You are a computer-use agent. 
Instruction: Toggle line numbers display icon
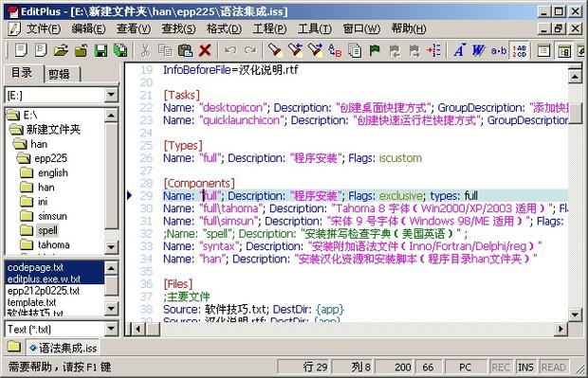[520, 50]
